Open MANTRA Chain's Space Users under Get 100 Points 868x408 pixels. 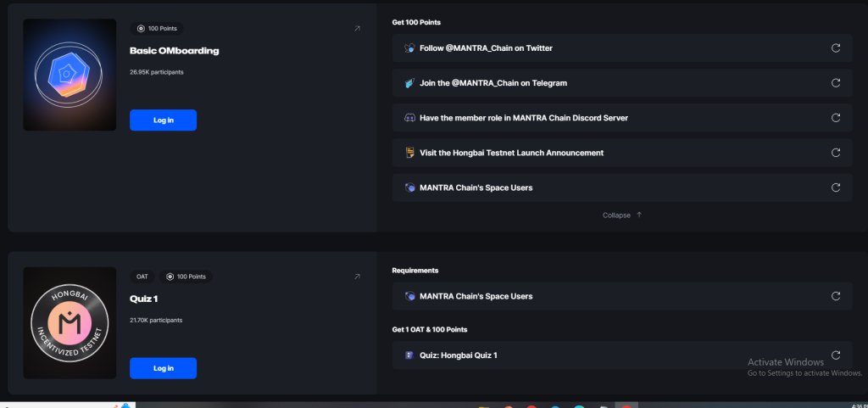[x=622, y=187]
